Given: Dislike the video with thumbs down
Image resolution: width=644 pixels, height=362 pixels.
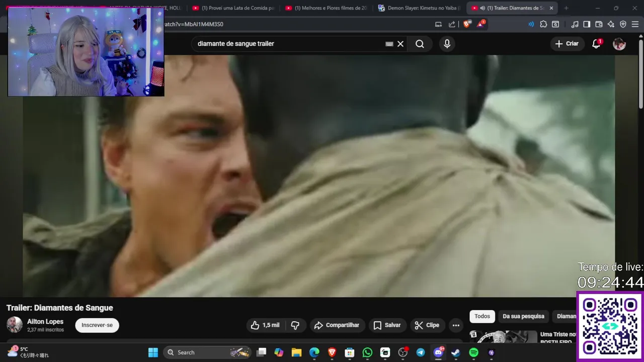Looking at the screenshot, I should pyautogui.click(x=295, y=325).
